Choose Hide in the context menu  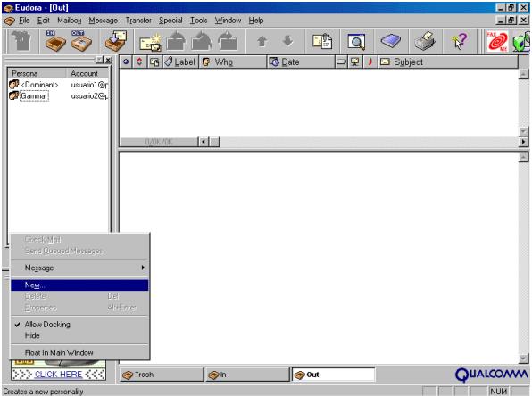[x=79, y=335]
